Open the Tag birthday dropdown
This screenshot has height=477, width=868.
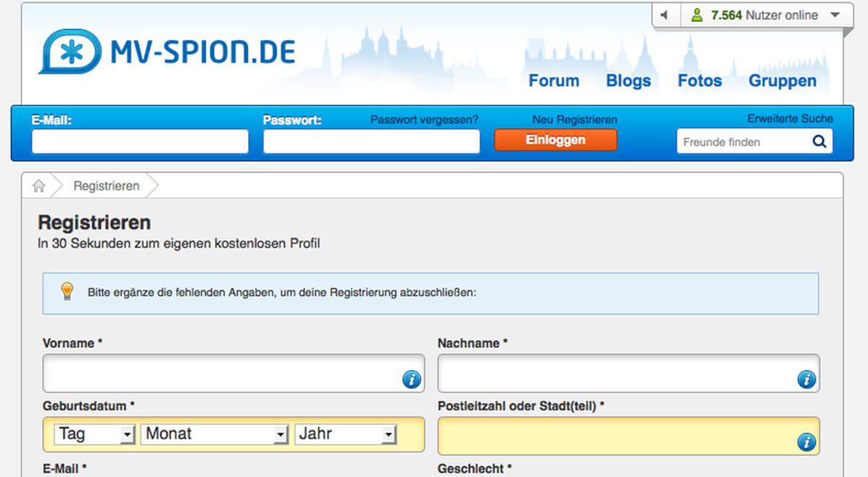tap(95, 434)
